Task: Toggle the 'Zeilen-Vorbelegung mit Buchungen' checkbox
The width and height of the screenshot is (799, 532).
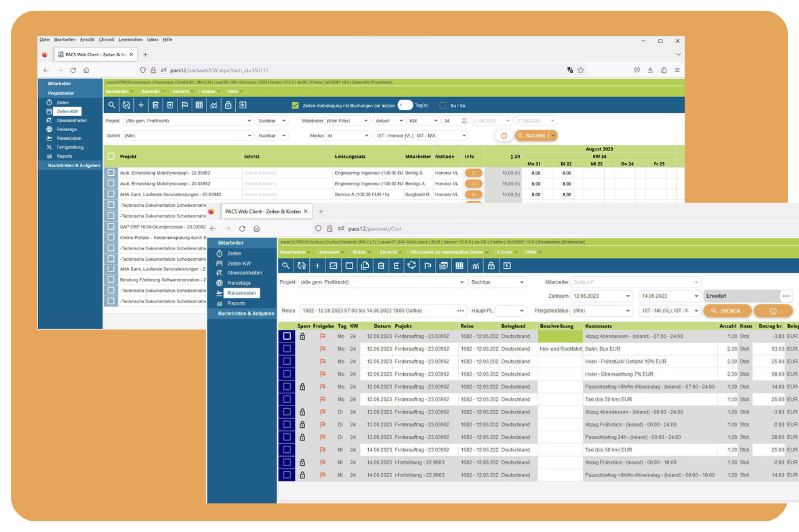Action: tap(295, 105)
